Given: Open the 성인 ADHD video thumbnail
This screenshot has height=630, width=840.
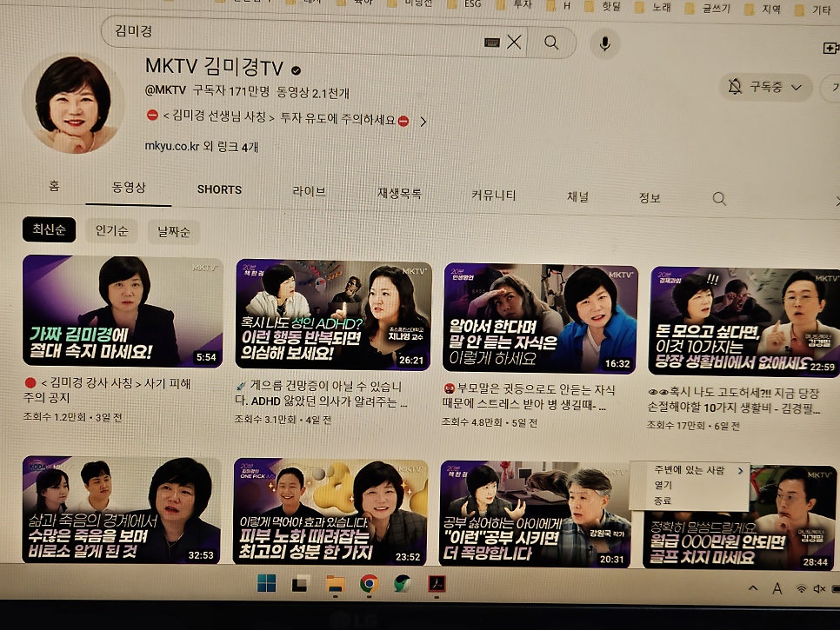Looking at the screenshot, I should point(333,315).
